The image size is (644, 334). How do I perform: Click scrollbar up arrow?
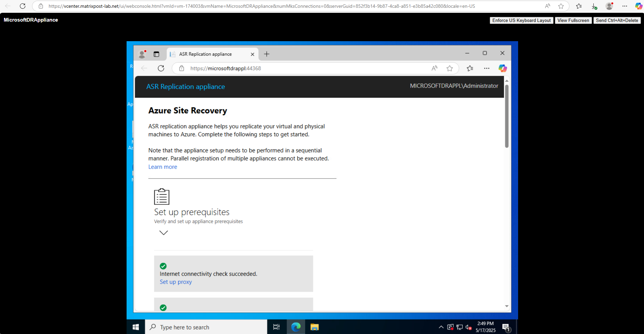(x=507, y=81)
